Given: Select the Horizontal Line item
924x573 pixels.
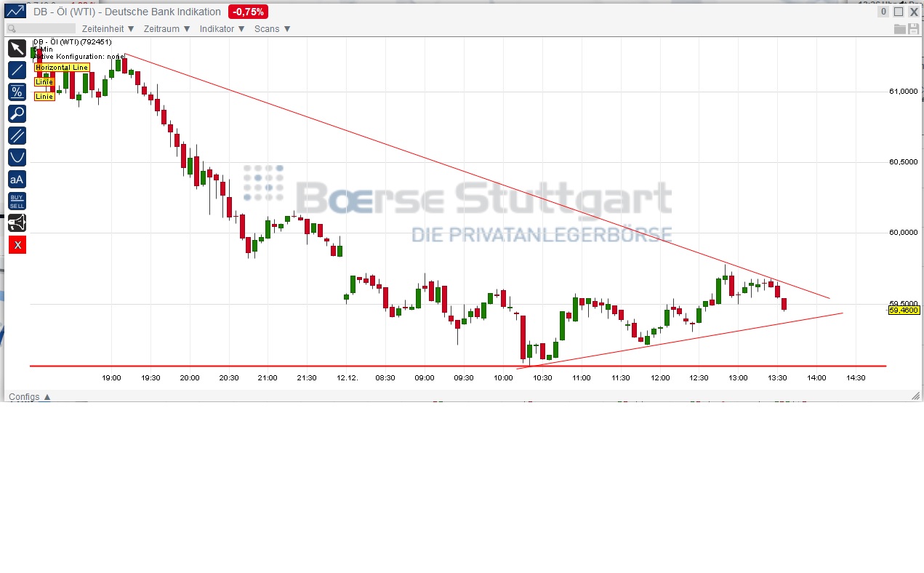Looking at the screenshot, I should [61, 67].
